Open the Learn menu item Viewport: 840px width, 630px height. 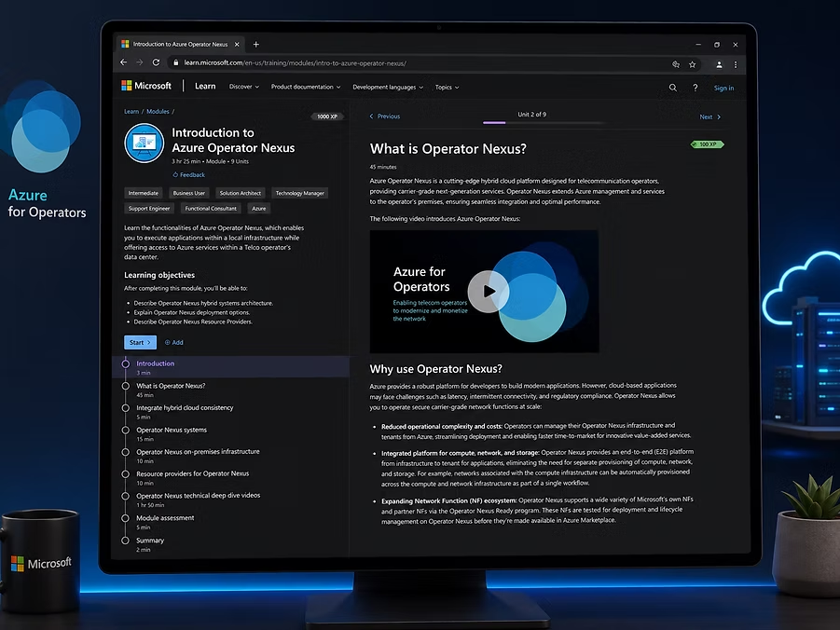click(x=205, y=87)
